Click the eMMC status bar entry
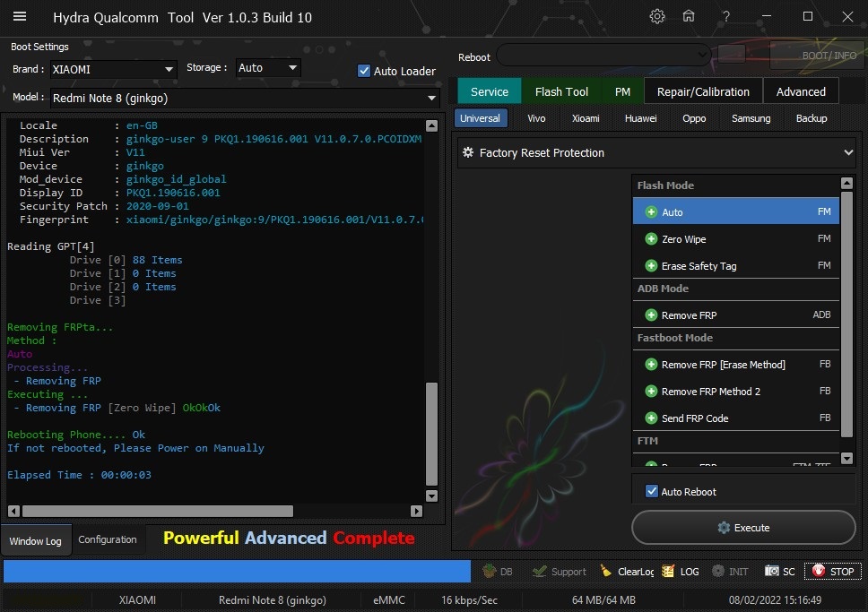The height and width of the screenshot is (612, 868). (x=389, y=599)
